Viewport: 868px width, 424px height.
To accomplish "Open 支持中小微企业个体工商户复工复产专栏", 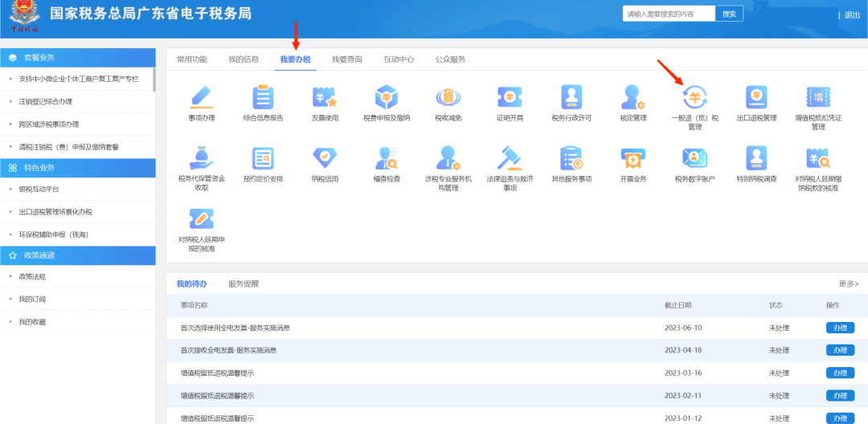I will tap(79, 79).
